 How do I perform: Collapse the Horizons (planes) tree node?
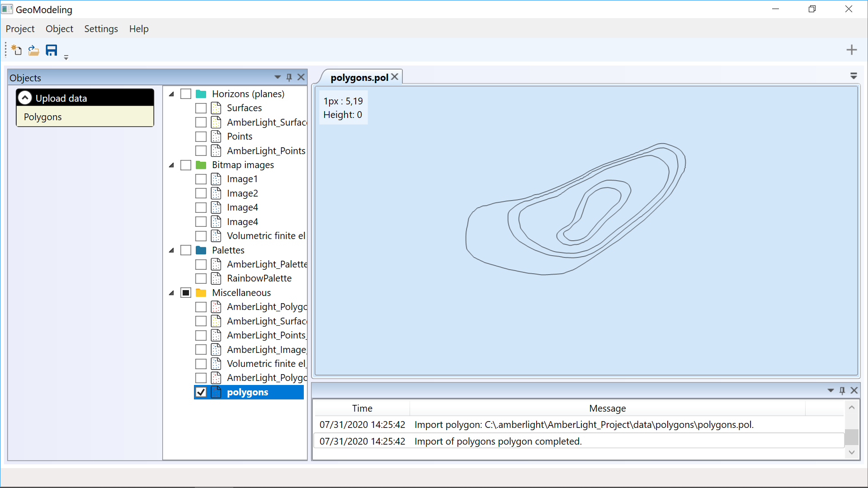172,94
